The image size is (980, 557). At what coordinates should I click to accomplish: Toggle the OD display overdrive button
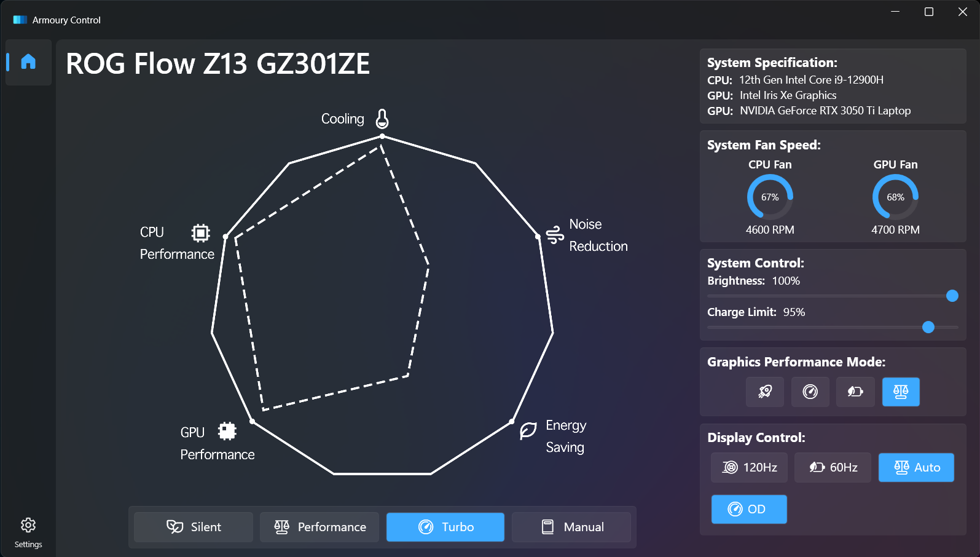click(x=749, y=509)
